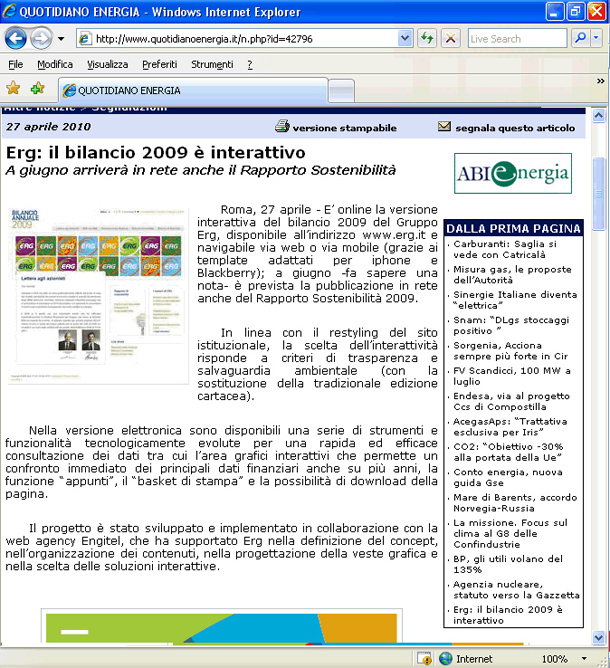Open the Strumenti menu
Image resolution: width=610 pixels, height=668 pixels.
click(x=211, y=64)
